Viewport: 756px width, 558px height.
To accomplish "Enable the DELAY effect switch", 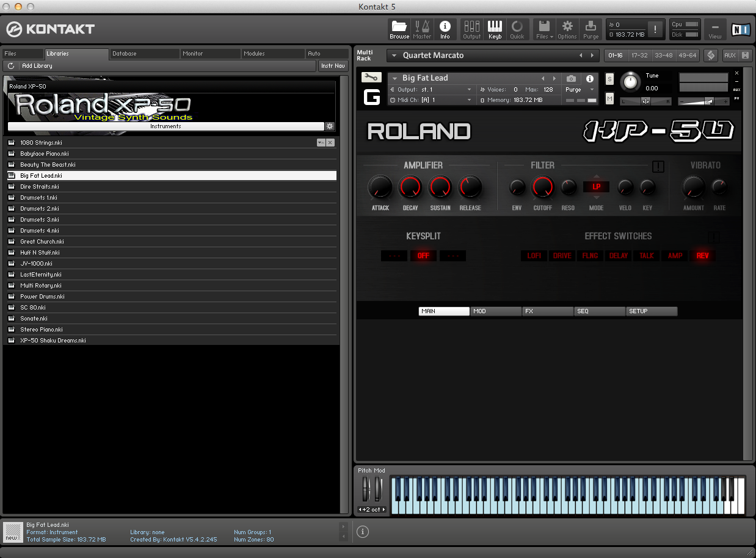I will [619, 256].
